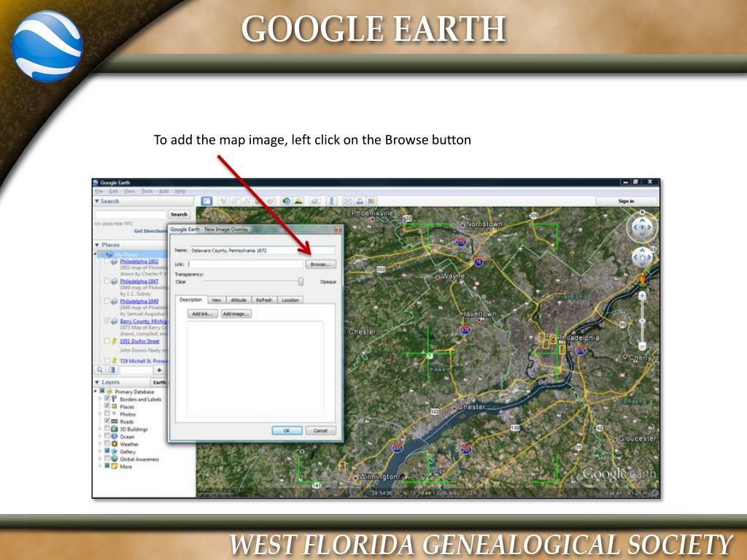Click zoom in plus on navigation slider

[x=642, y=296]
